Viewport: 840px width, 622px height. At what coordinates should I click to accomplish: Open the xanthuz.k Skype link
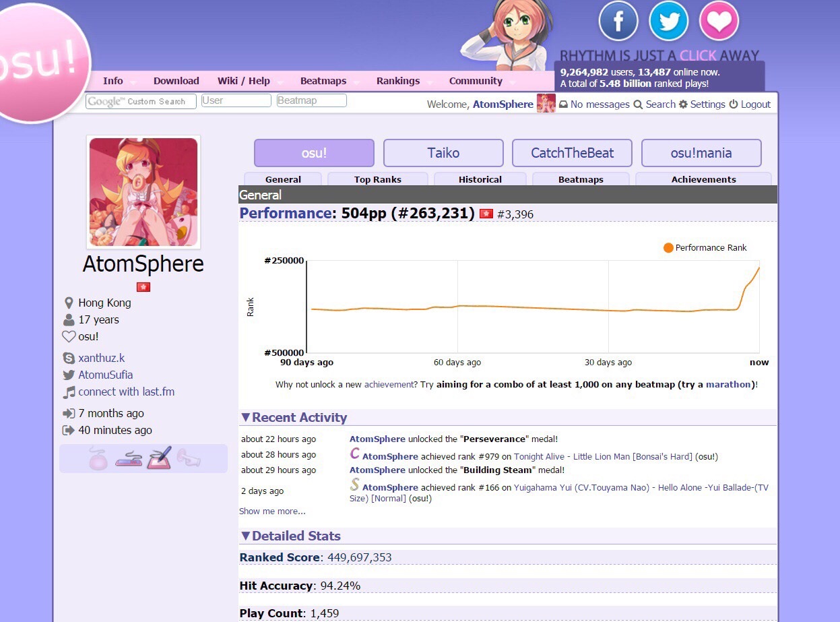[102, 359]
